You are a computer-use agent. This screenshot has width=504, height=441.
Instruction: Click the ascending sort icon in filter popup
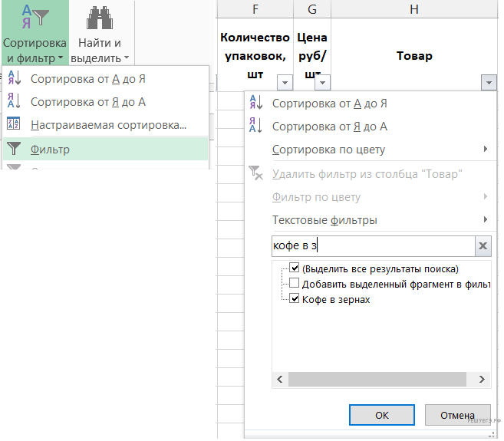256,104
